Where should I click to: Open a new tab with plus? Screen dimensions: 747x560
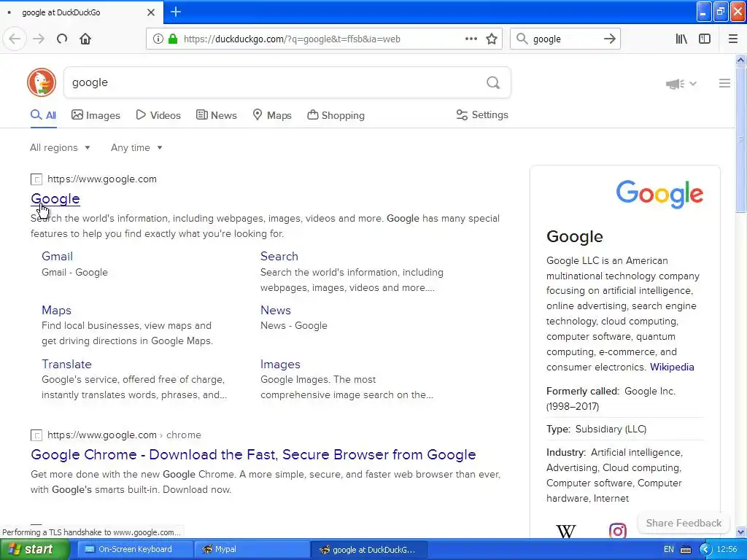176,12
